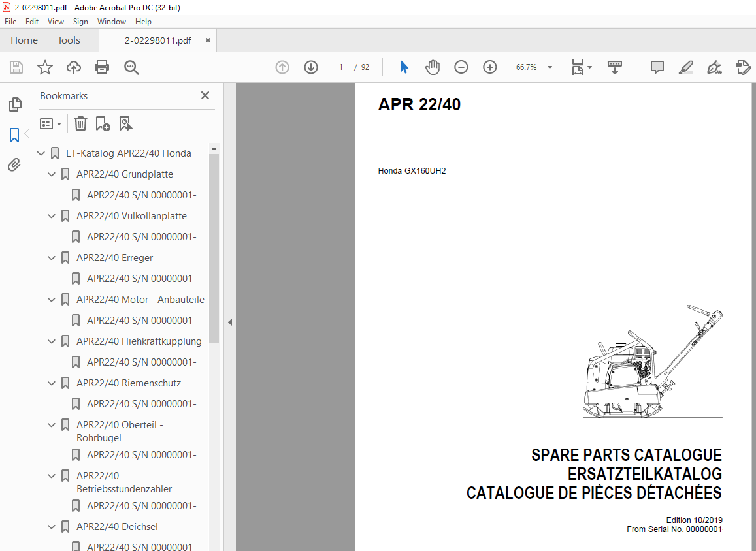Click the Zoom out minus icon

[x=461, y=67]
